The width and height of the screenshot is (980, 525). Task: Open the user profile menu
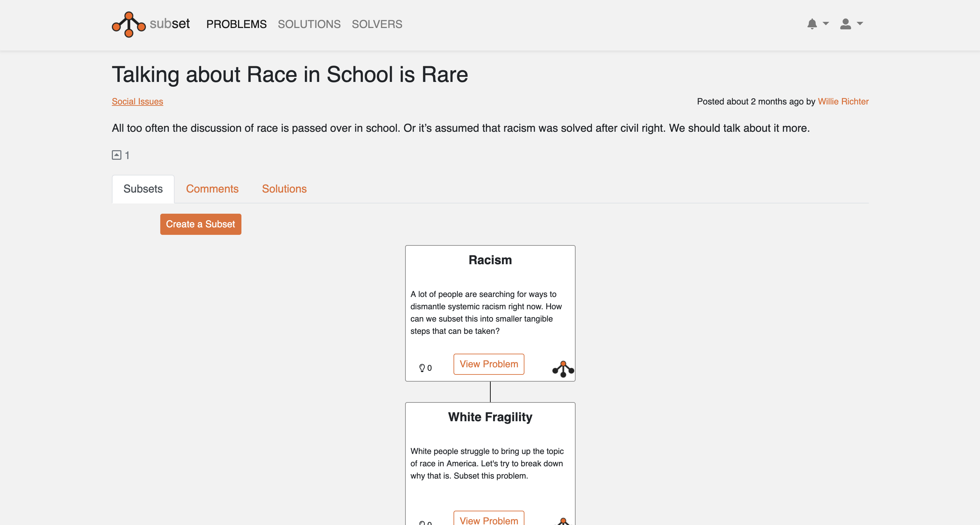point(845,24)
